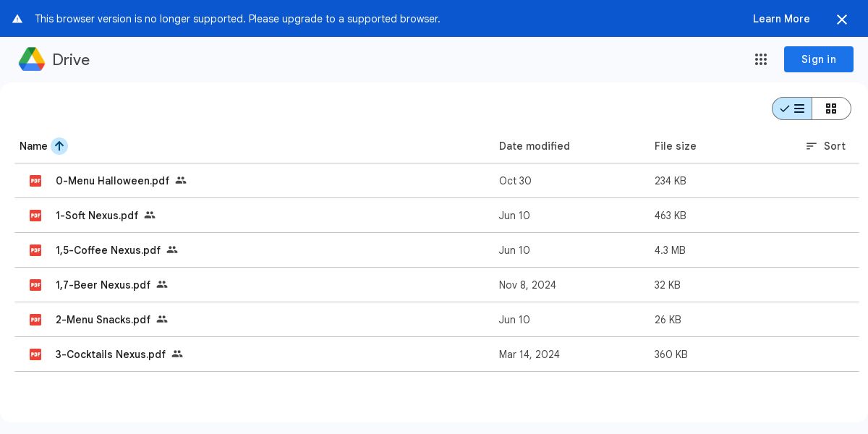Screen dimensions: 868x434
Task: Open the Sort options dropdown
Action: tap(825, 146)
